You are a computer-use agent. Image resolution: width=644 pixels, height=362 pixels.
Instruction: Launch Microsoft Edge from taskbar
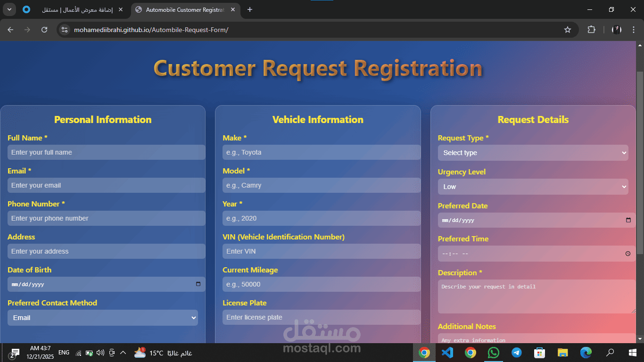(x=586, y=353)
